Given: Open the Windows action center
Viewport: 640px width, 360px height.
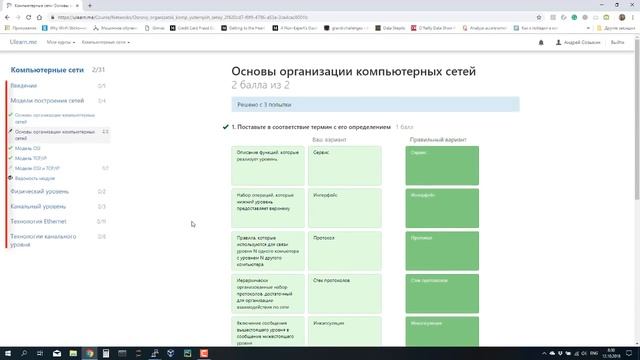Looking at the screenshot, I should pyautogui.click(x=629, y=353).
